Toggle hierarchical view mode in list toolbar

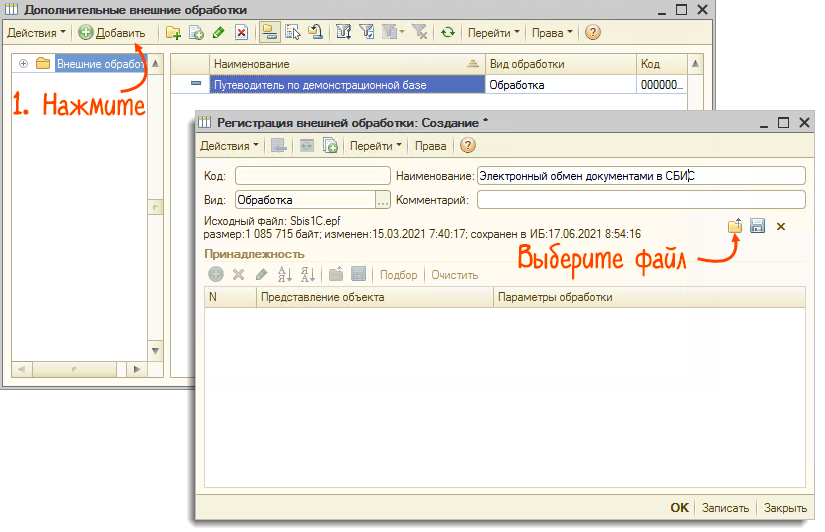pyautogui.click(x=270, y=32)
